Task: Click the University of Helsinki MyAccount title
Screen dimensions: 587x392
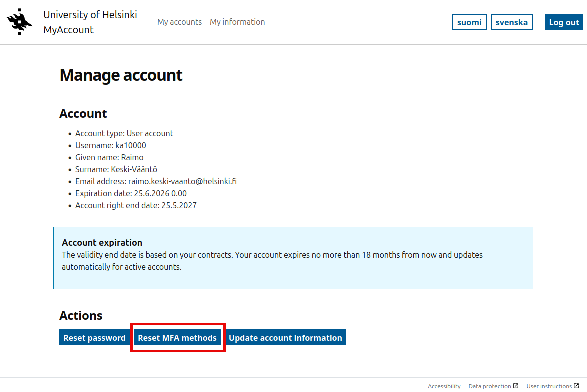Action: 90,22
